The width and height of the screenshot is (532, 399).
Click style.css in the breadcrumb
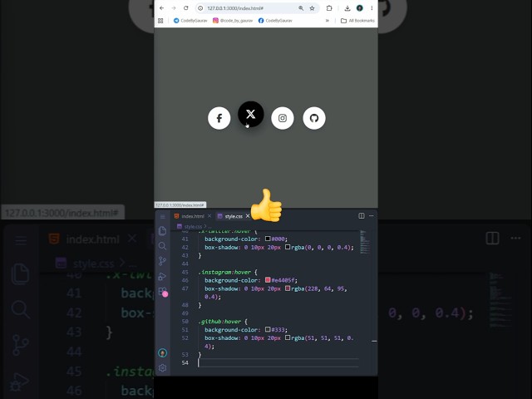(193, 226)
